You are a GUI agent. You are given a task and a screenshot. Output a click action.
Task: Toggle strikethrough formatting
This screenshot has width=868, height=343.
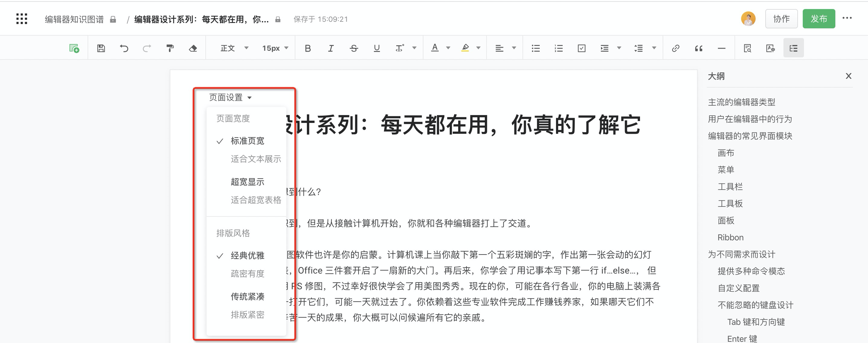353,48
